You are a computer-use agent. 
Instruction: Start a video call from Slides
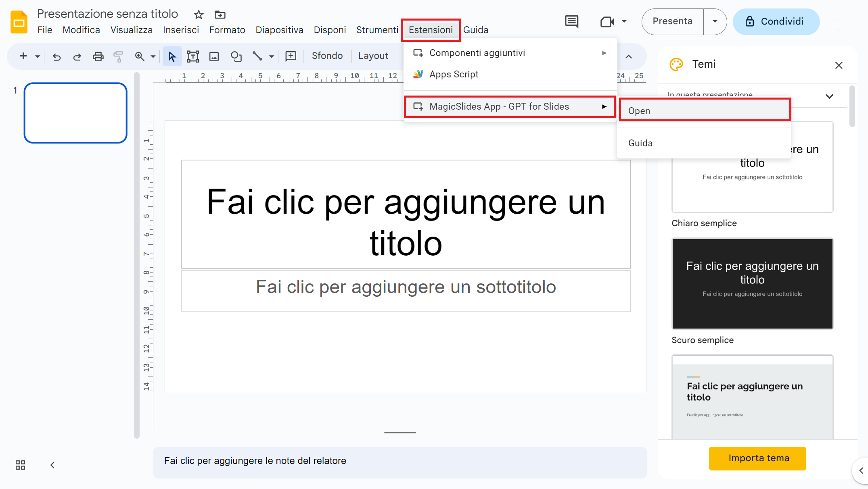tap(607, 22)
